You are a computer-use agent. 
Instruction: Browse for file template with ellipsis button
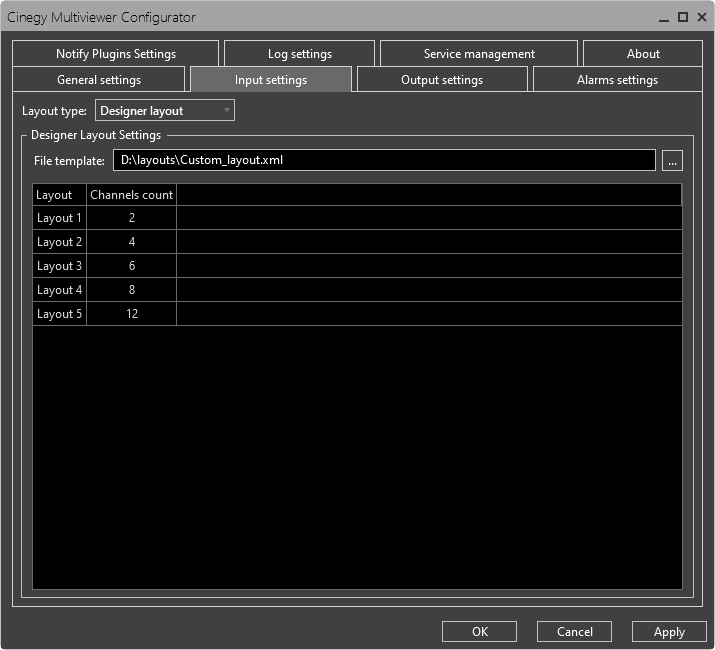tap(672, 161)
